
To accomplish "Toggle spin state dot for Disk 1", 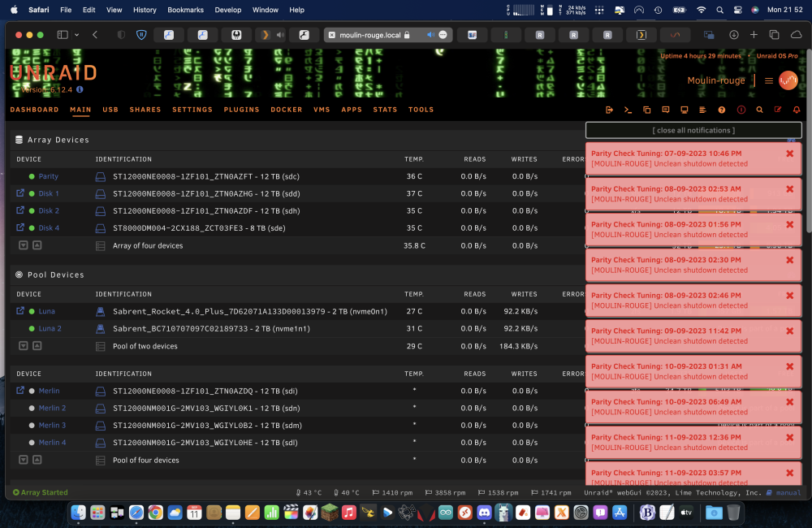I will pos(32,194).
